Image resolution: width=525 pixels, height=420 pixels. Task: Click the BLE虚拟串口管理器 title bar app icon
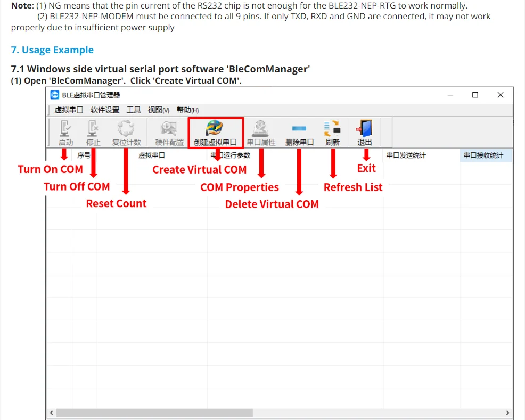click(54, 95)
